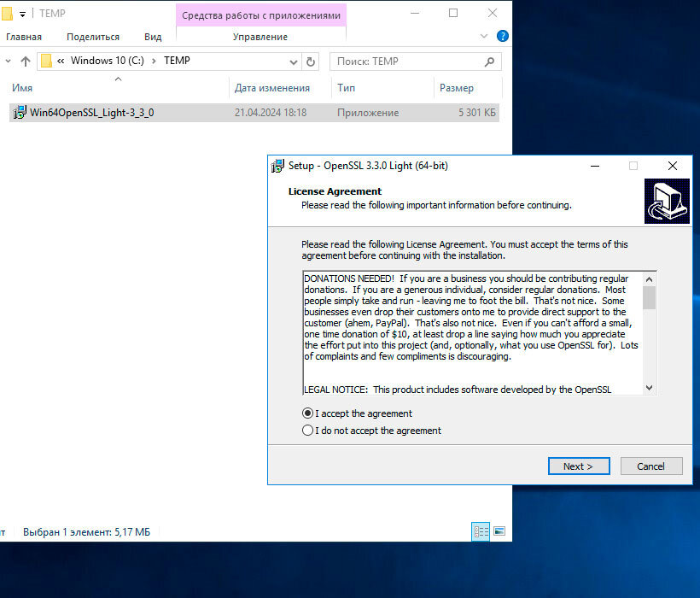Go up one folder level

coord(26,62)
